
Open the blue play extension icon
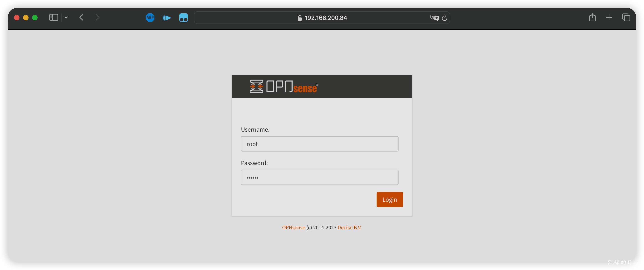coord(166,18)
